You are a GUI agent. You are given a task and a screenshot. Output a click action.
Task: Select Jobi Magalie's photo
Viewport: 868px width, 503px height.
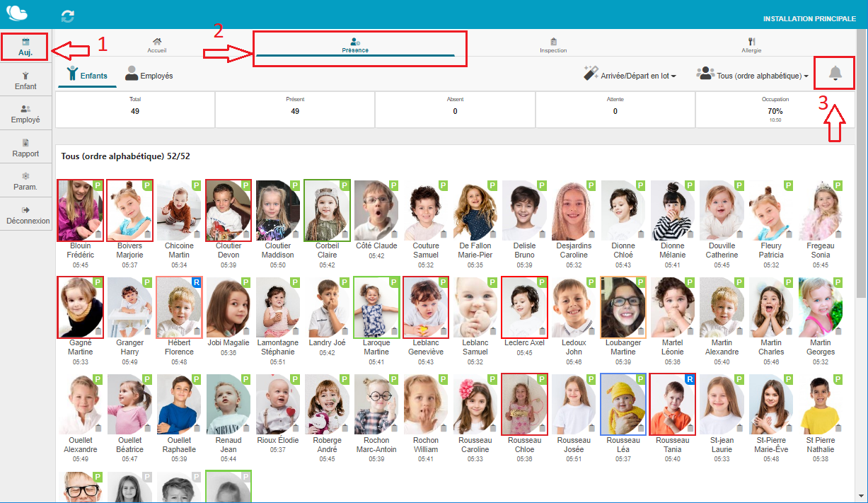coord(228,308)
